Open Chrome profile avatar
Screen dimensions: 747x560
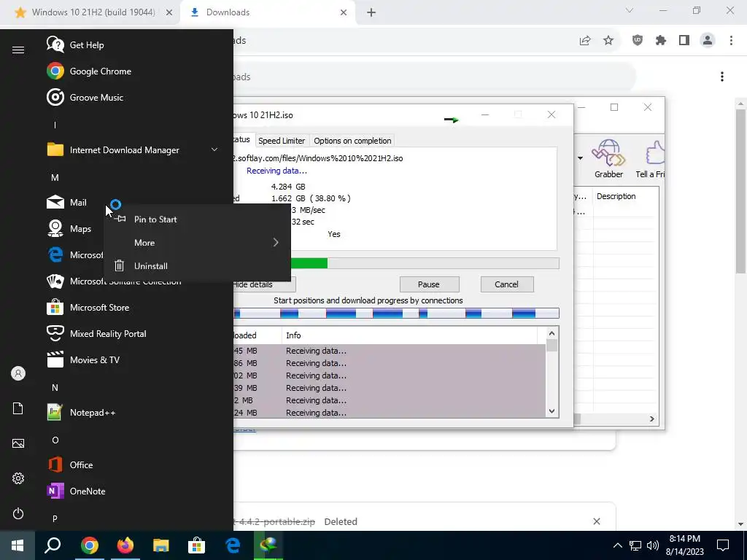pyautogui.click(x=708, y=41)
